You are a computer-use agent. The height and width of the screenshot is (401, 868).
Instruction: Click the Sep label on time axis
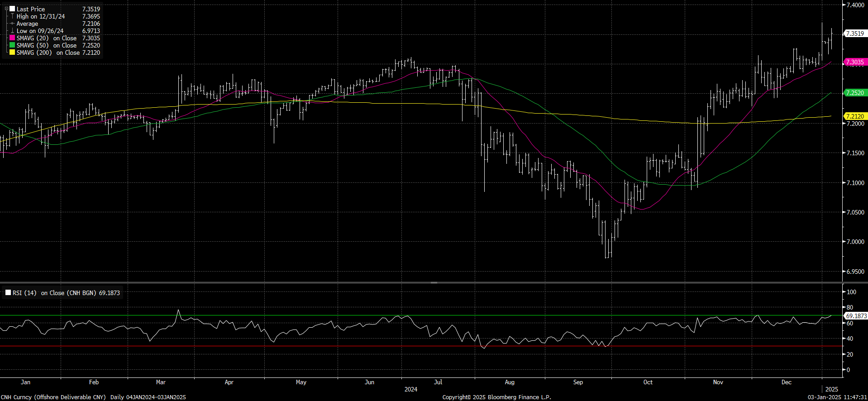pyautogui.click(x=578, y=382)
